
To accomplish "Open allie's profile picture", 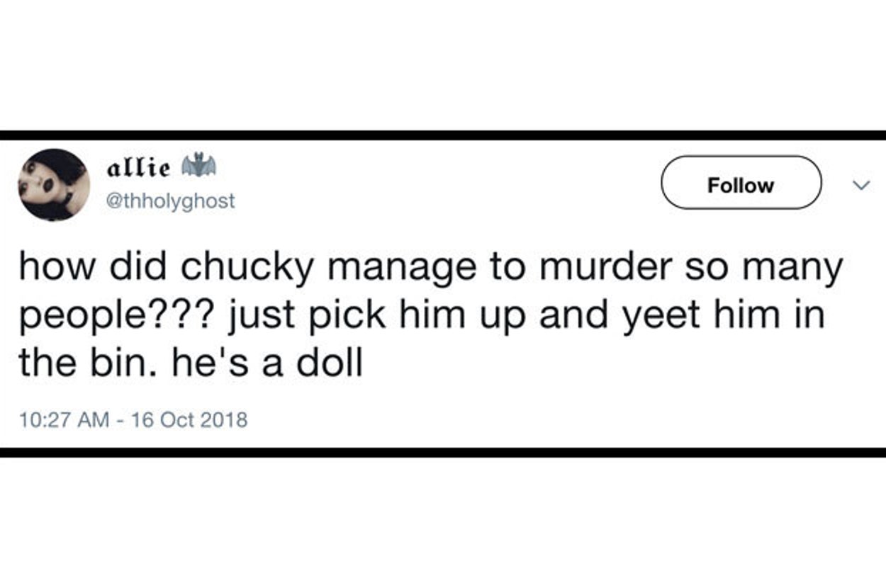I will click(x=54, y=185).
